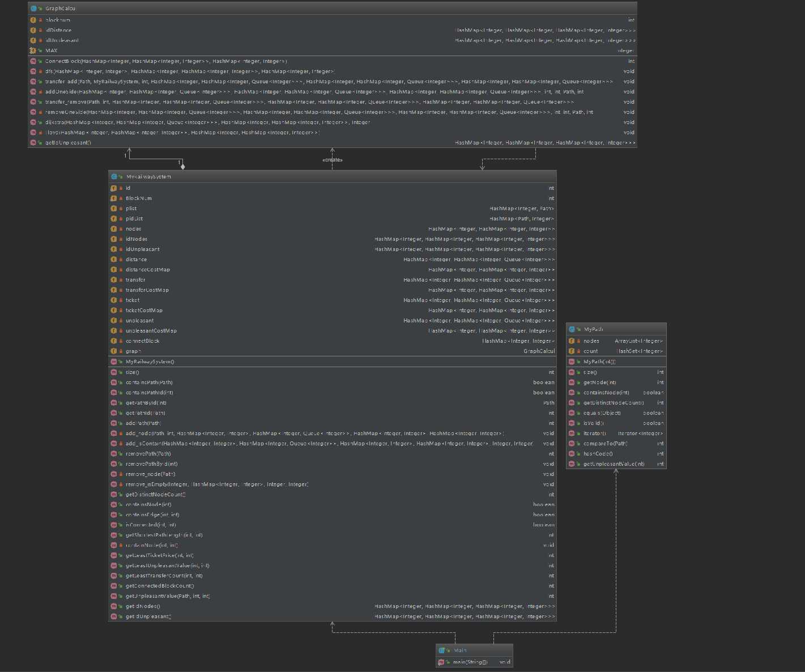Select the MyRailwaySystem class title
The height and width of the screenshot is (672, 805).
148,177
